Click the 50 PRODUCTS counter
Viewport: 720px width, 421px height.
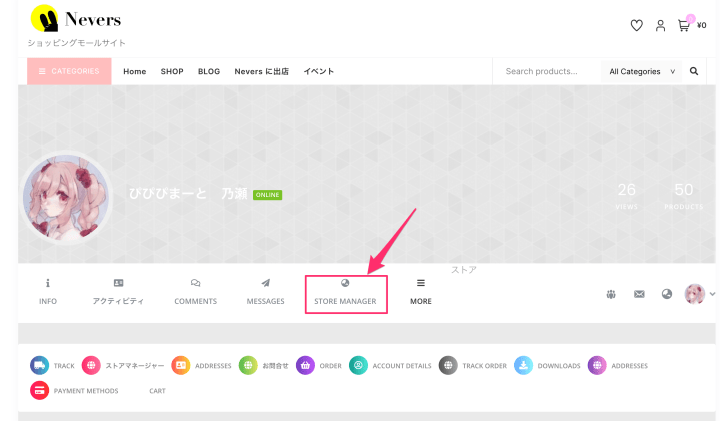coord(683,196)
